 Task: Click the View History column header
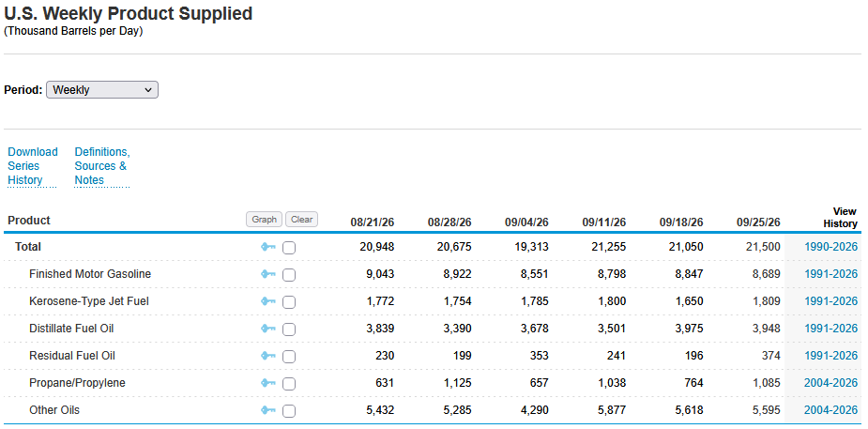click(x=840, y=218)
